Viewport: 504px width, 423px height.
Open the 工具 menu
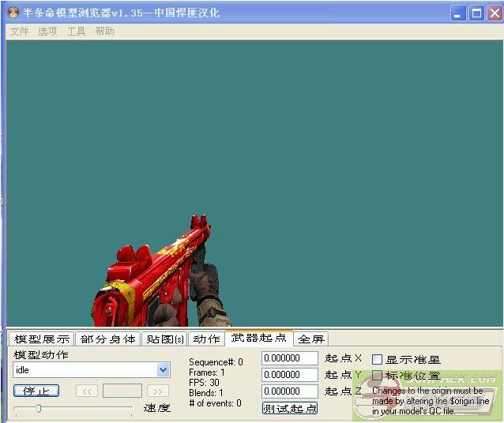(76, 32)
